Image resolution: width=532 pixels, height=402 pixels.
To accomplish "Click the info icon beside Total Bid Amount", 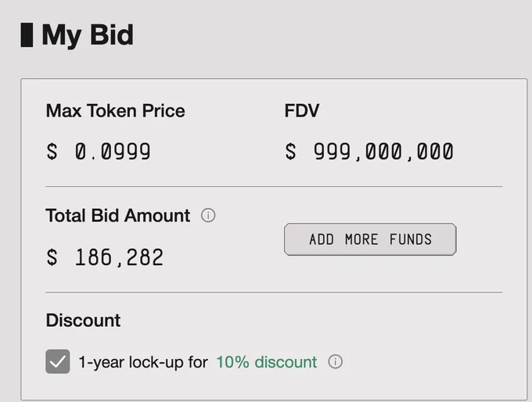I will [208, 215].
